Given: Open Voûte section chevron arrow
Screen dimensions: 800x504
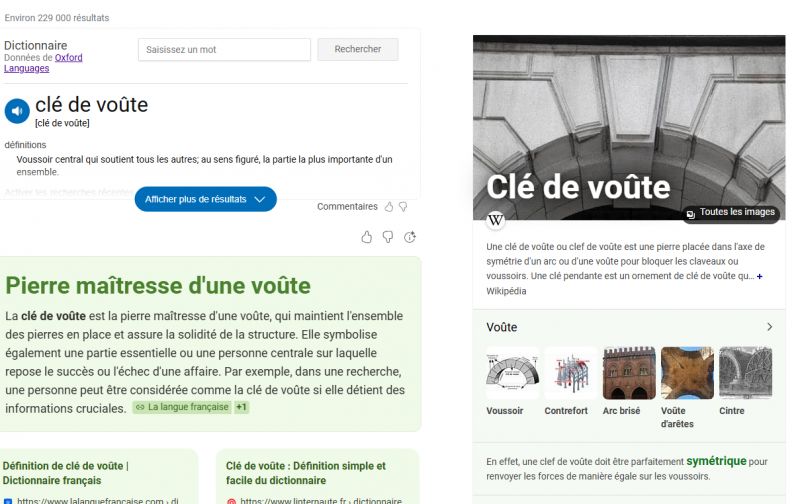Looking at the screenshot, I should pos(769,327).
